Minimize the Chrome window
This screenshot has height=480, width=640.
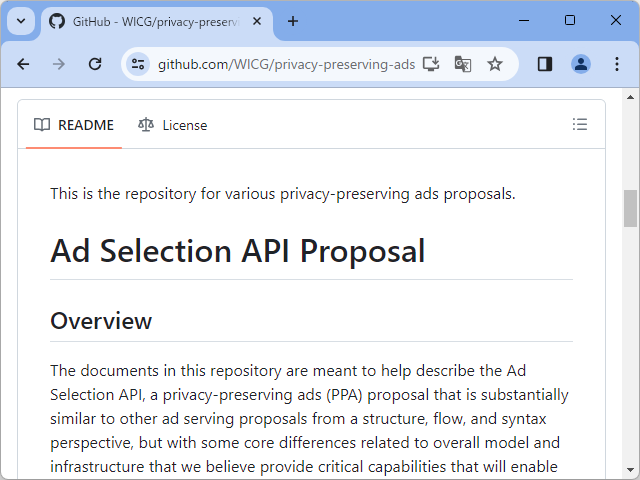click(524, 20)
